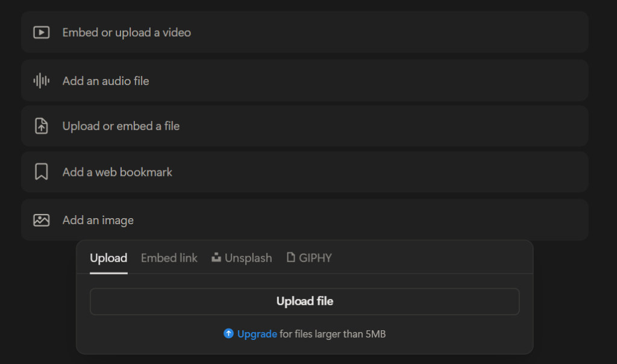
Task: Click the 5MB file limit notice
Action: click(x=331, y=333)
